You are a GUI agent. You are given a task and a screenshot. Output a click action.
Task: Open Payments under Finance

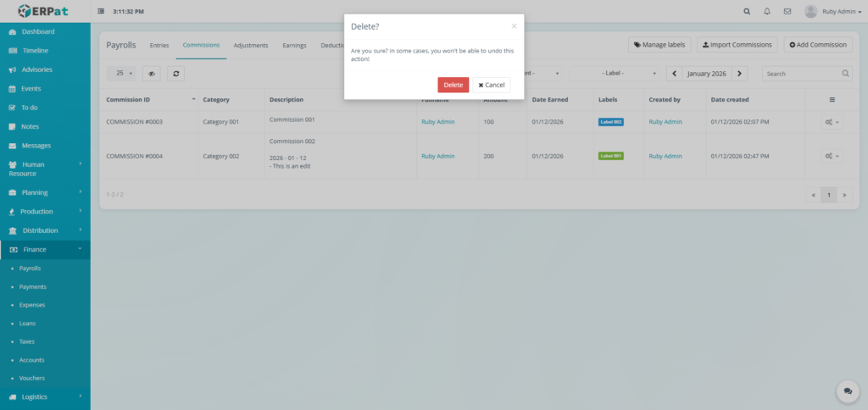point(33,286)
